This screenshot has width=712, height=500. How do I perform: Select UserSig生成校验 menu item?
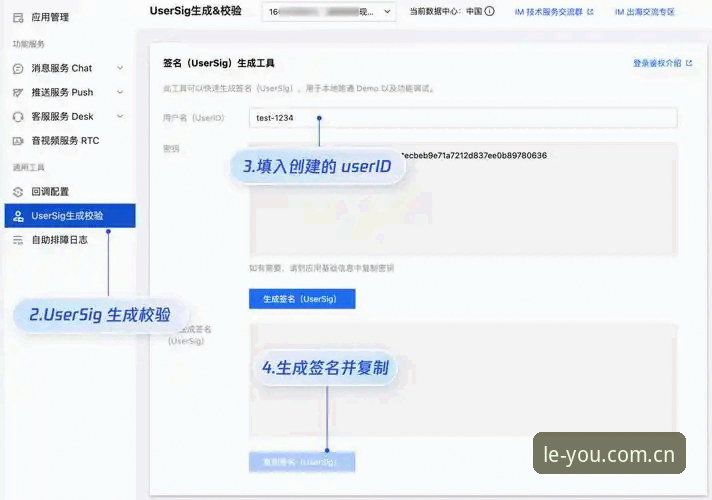(x=70, y=216)
